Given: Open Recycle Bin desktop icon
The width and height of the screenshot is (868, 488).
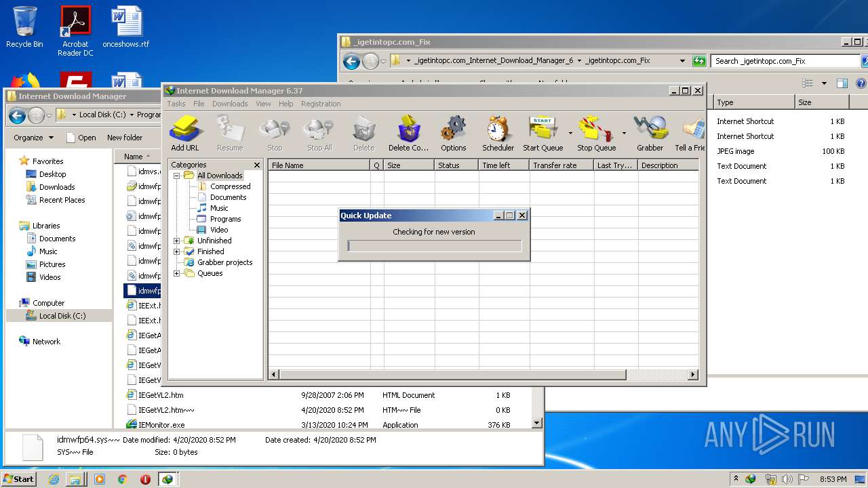Looking at the screenshot, I should (x=24, y=27).
